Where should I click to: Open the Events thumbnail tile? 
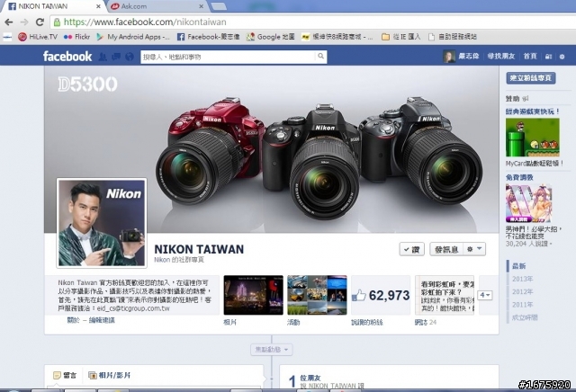317,295
